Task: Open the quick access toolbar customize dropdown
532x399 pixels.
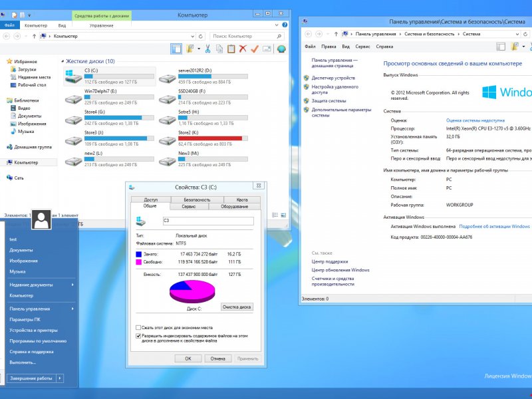Action: 29,15
